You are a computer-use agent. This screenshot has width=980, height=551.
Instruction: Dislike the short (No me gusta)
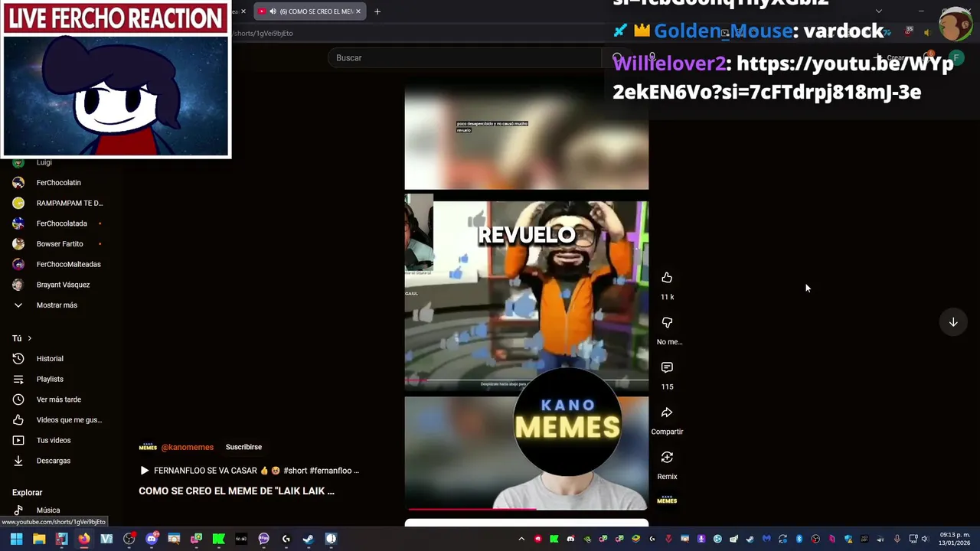pyautogui.click(x=667, y=323)
